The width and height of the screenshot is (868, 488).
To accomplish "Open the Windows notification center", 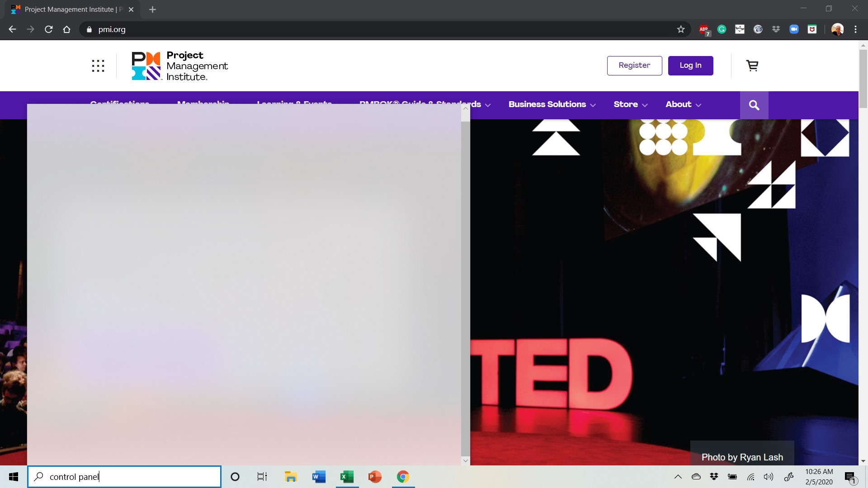I will pyautogui.click(x=850, y=477).
